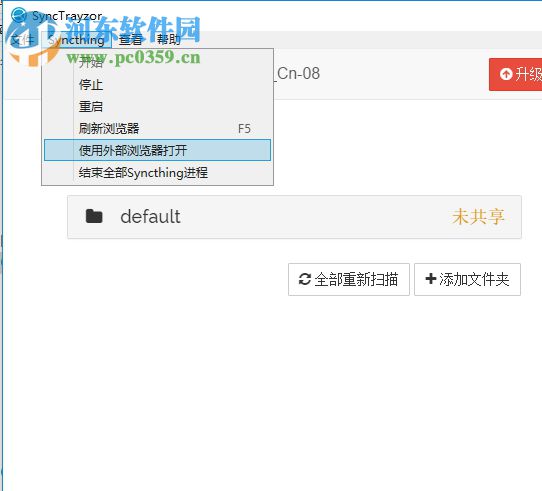Choose 结束全部Syncthing进程
The image size is (542, 491).
(157, 172)
